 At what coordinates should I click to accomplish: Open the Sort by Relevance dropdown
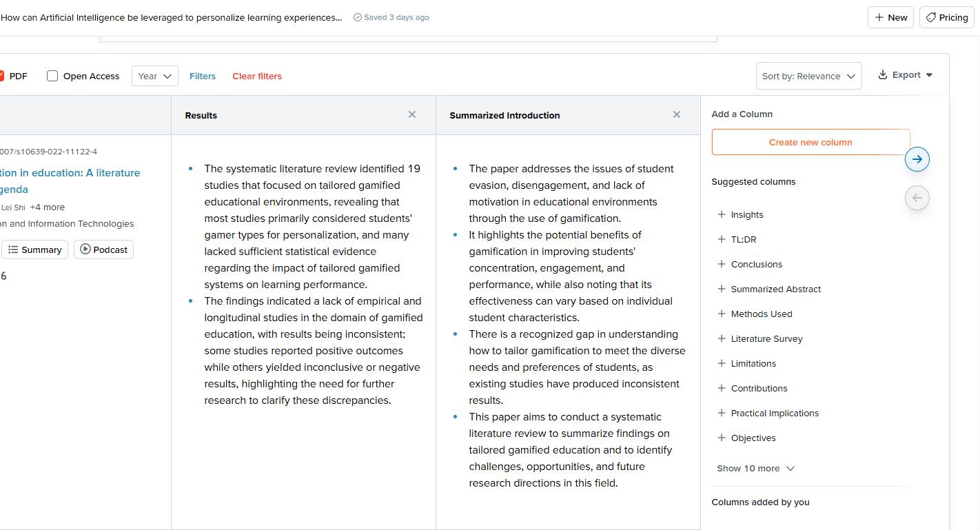(x=808, y=76)
